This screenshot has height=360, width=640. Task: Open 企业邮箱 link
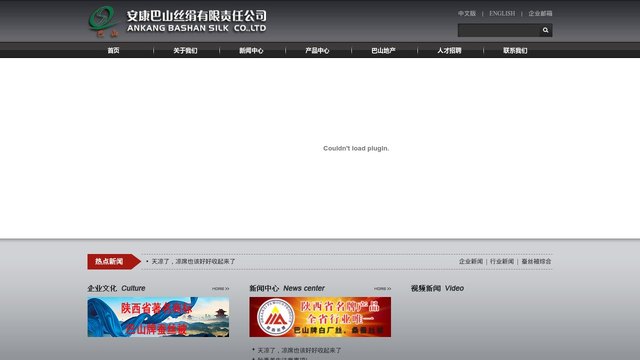(540, 13)
